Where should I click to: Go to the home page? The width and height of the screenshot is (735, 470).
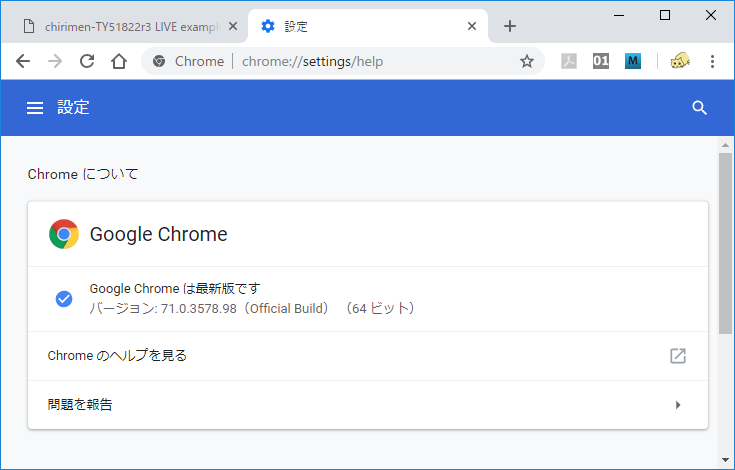point(119,61)
